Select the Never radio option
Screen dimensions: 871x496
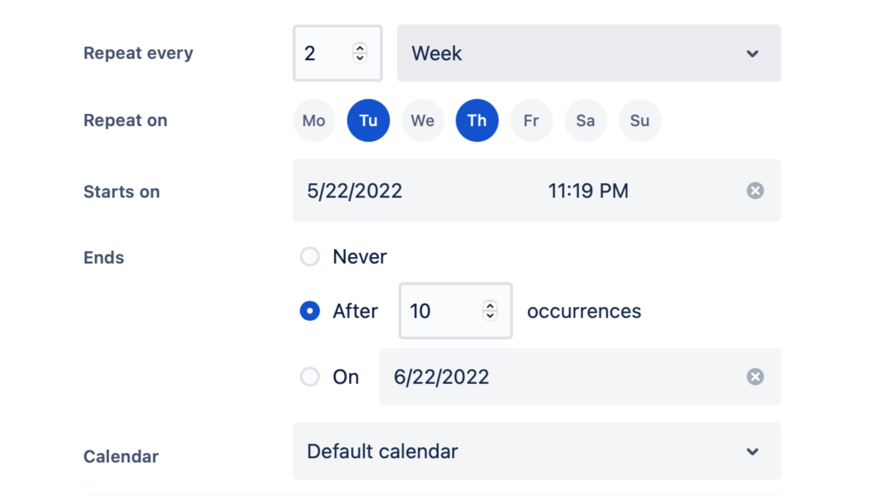(x=310, y=257)
